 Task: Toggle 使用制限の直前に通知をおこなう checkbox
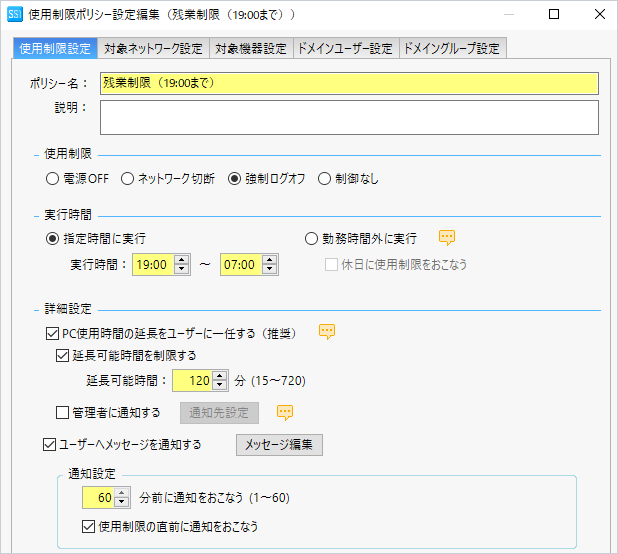tap(88, 525)
